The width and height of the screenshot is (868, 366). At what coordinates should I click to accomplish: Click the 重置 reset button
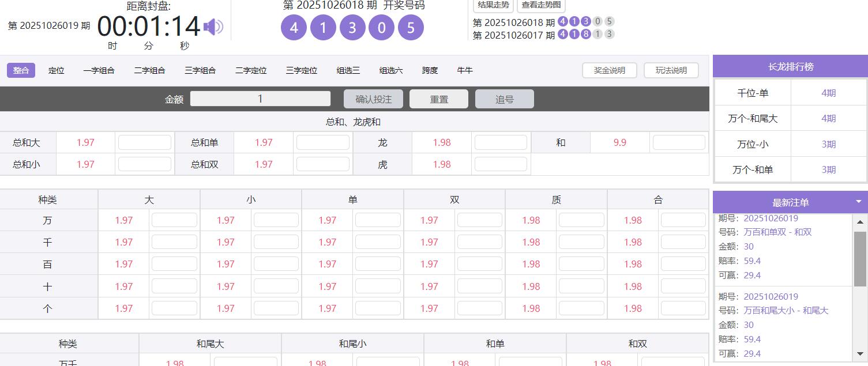(439, 99)
